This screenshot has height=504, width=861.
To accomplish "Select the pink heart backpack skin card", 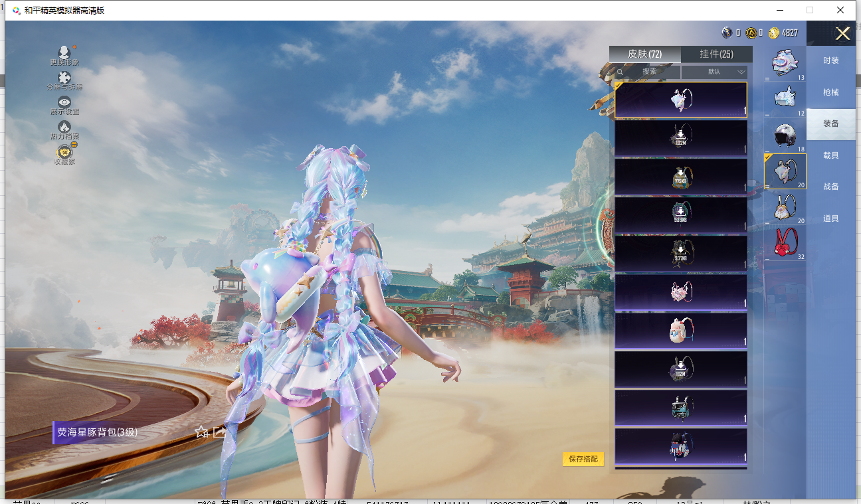I will (x=681, y=292).
